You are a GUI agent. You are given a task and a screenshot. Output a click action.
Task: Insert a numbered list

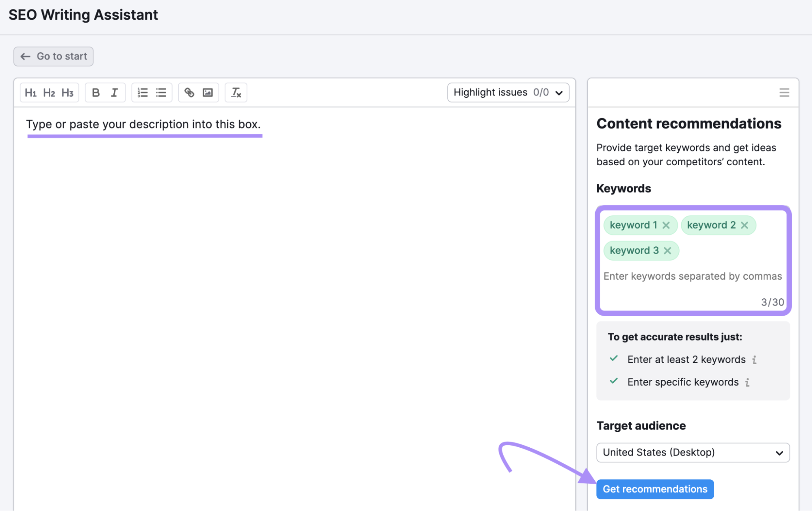[142, 93]
